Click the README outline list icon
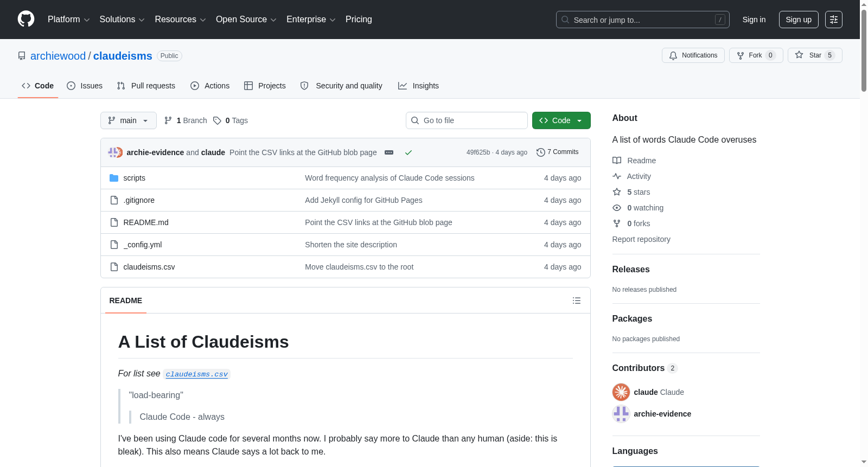 coord(577,300)
